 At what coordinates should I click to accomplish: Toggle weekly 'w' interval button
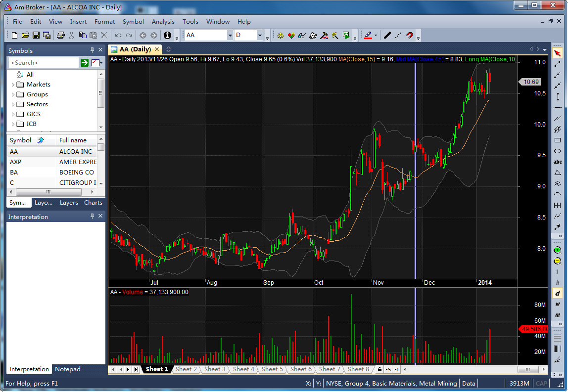(558, 305)
